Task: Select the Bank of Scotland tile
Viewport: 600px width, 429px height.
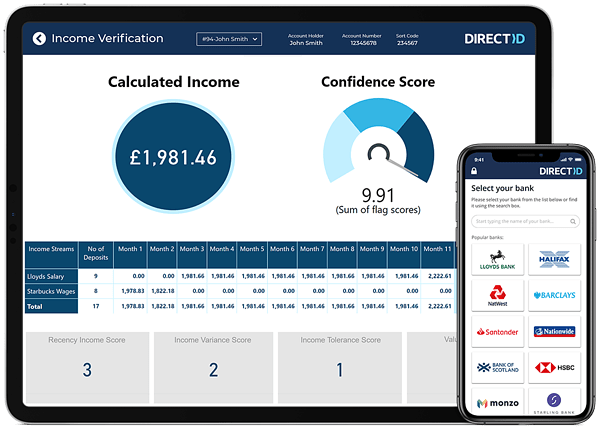Action: 497,368
